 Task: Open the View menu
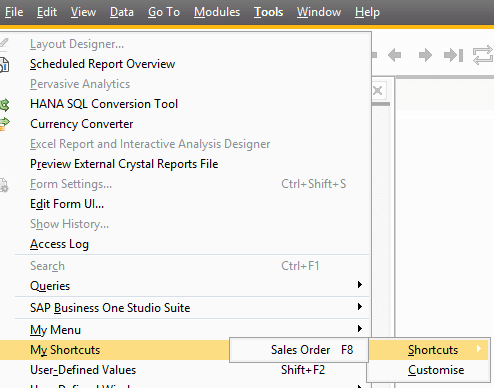point(83,12)
